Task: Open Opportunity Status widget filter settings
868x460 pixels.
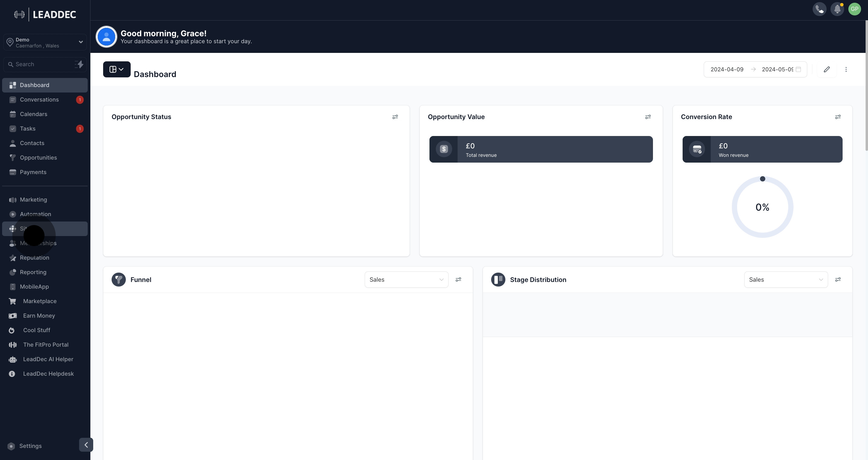Action: (395, 117)
